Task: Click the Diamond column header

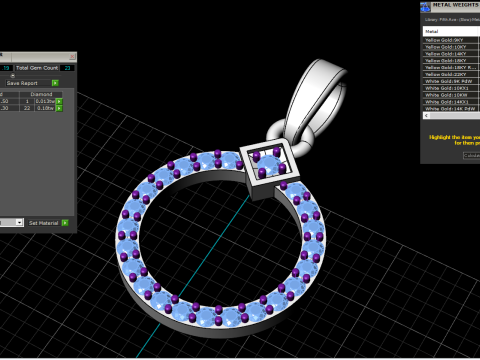Action: 41,94
